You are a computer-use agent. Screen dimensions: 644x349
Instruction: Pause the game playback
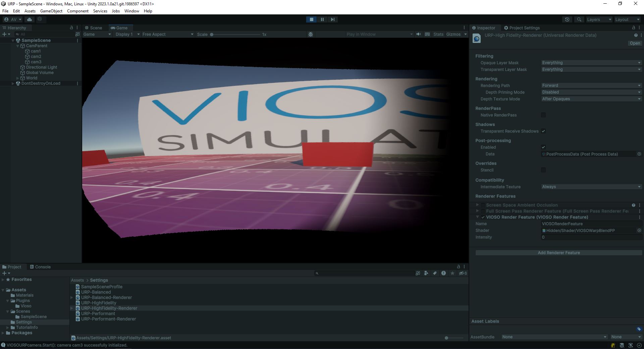tap(322, 19)
